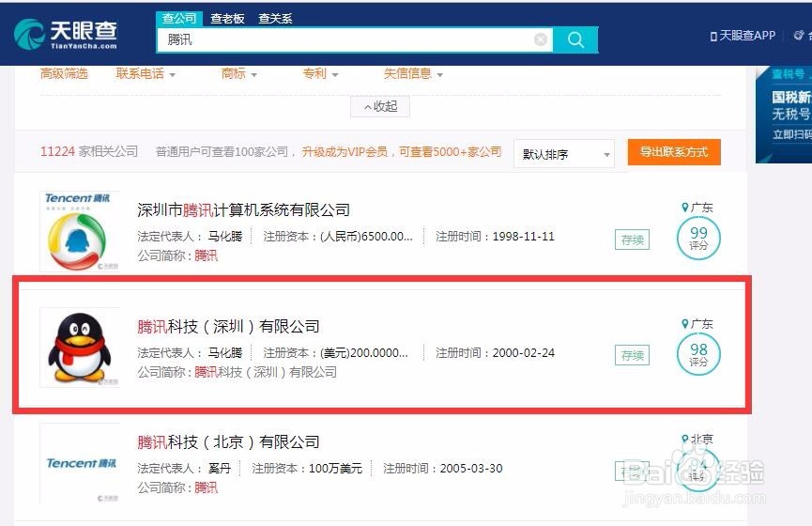Click the 国税新 tax banner ad
Viewport: 812px width, 526px height.
pyautogui.click(x=784, y=115)
